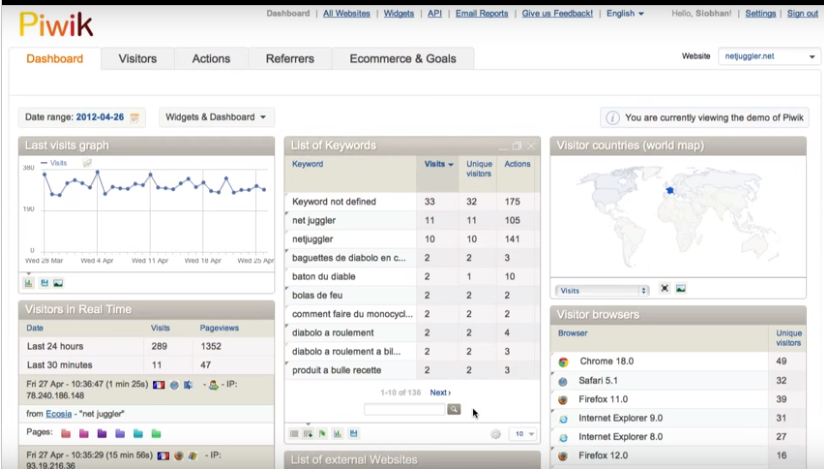This screenshot has width=824, height=469.
Task: Open the Website selector netjuggler.net
Action: pyautogui.click(x=768, y=57)
